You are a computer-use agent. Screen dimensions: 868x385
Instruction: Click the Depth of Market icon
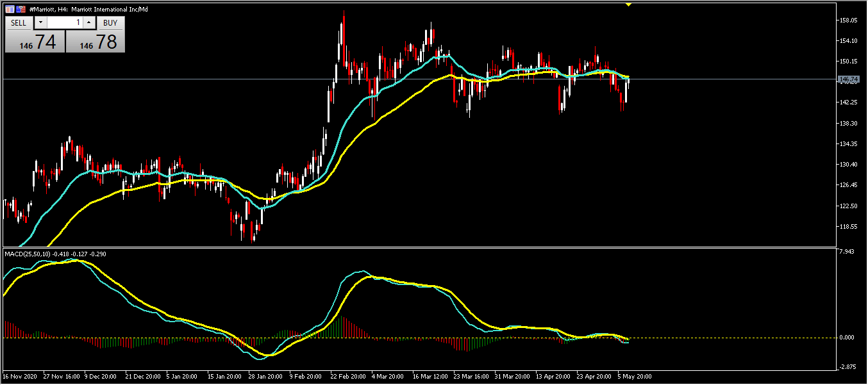click(x=21, y=10)
